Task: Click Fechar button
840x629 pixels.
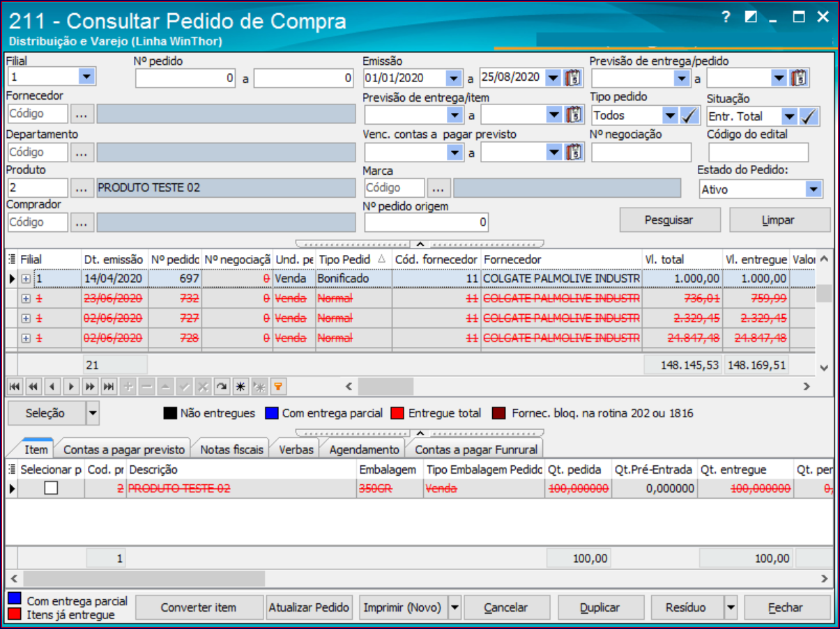Action: [786, 607]
